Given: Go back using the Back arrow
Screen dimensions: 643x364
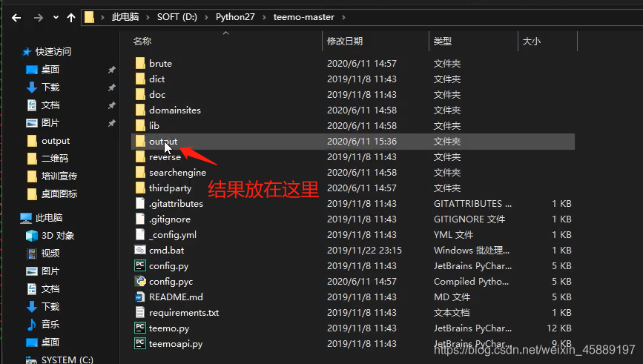Looking at the screenshot, I should 16,18.
